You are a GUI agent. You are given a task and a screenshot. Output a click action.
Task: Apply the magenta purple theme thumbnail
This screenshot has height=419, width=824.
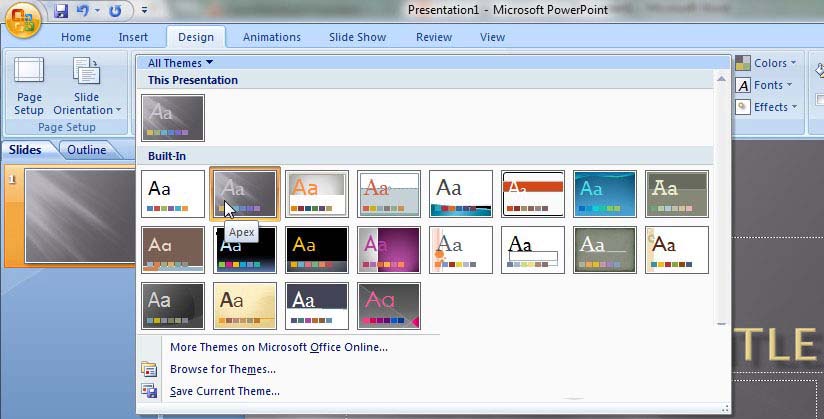tap(389, 250)
